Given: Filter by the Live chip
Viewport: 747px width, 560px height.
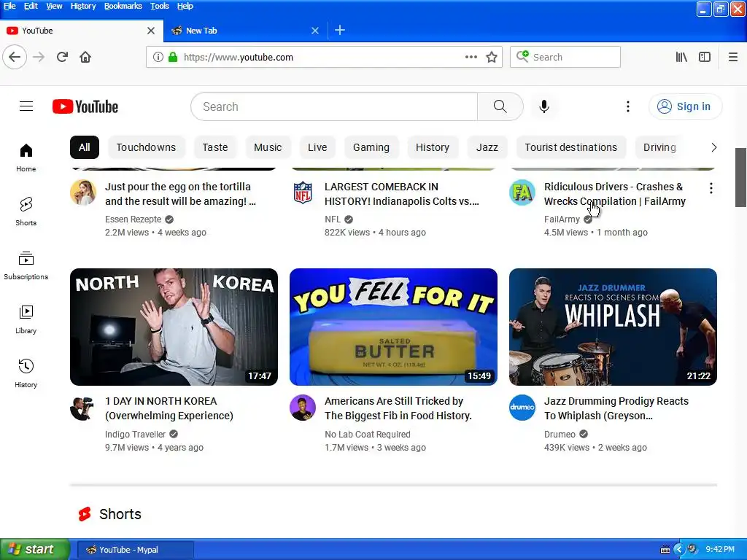Looking at the screenshot, I should (x=317, y=147).
